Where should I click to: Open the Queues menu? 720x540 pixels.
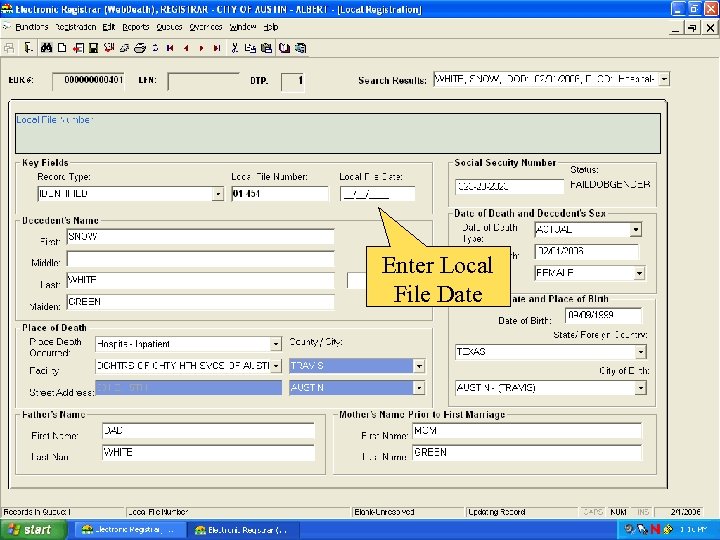(169, 26)
